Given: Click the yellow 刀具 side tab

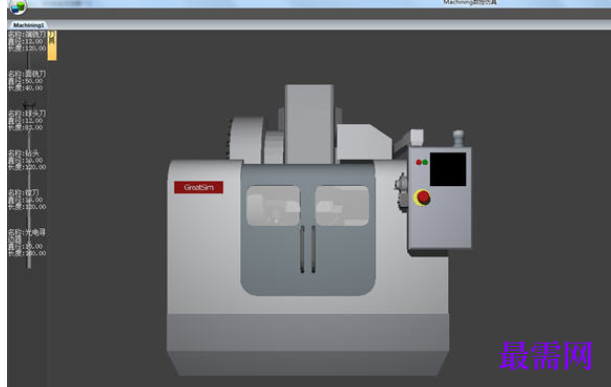Looking at the screenshot, I should pyautogui.click(x=52, y=46).
